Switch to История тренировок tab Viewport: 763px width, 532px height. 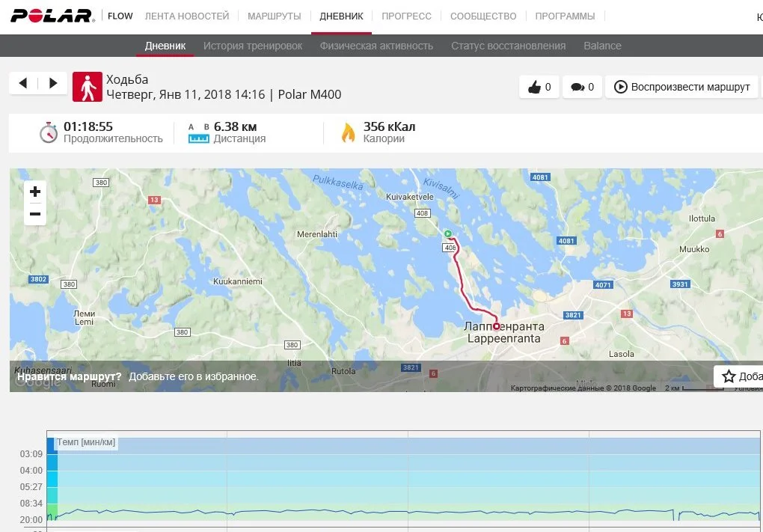tap(253, 46)
